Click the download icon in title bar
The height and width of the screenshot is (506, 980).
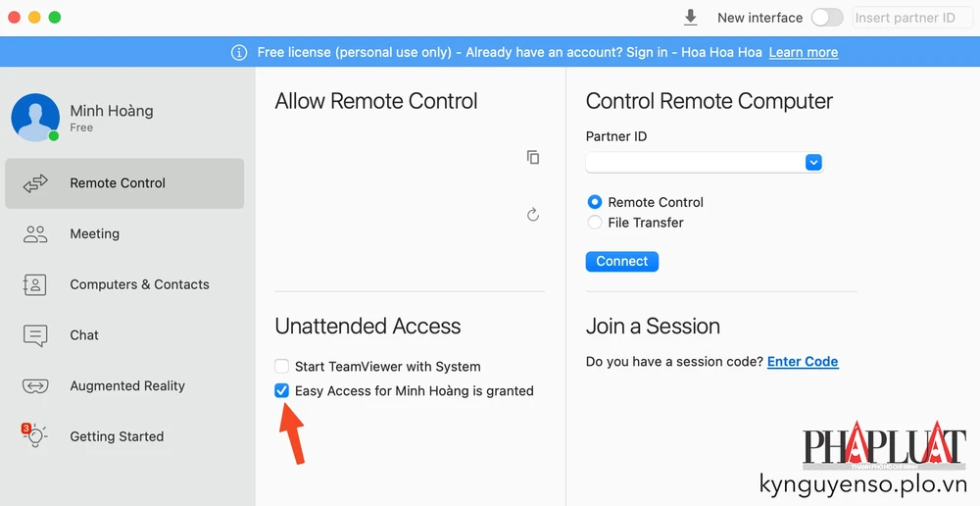691,18
